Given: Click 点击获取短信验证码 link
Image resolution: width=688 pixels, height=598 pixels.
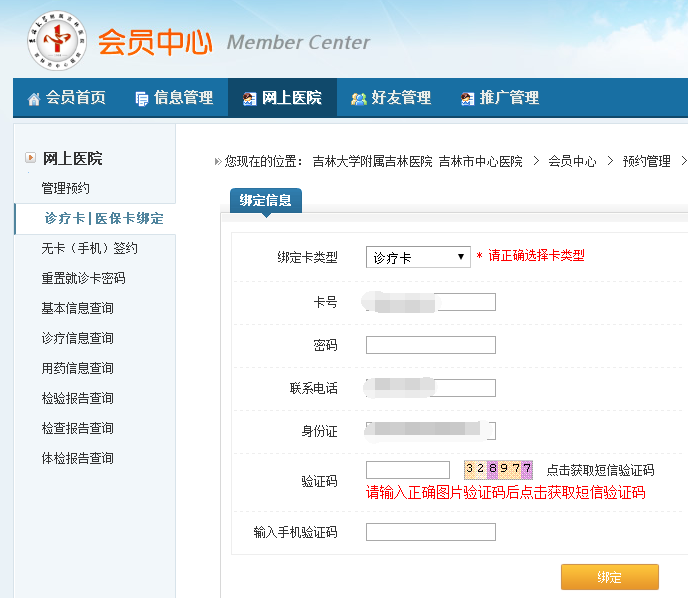Looking at the screenshot, I should click(x=600, y=470).
